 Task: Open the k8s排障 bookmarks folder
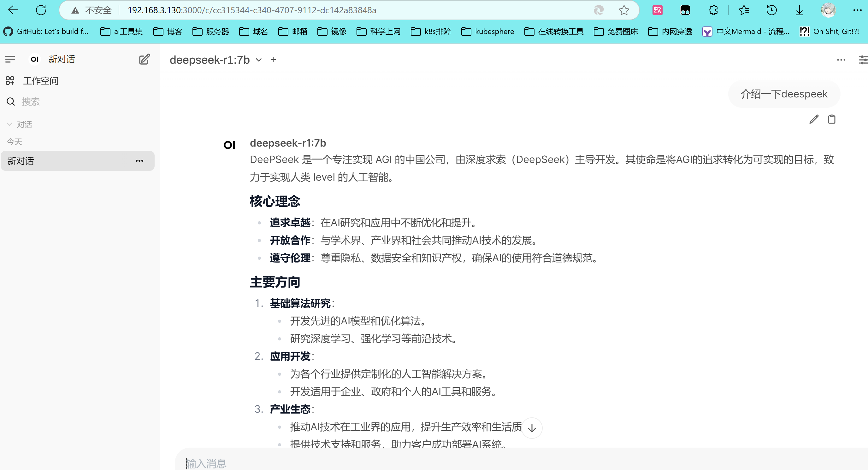click(x=431, y=32)
